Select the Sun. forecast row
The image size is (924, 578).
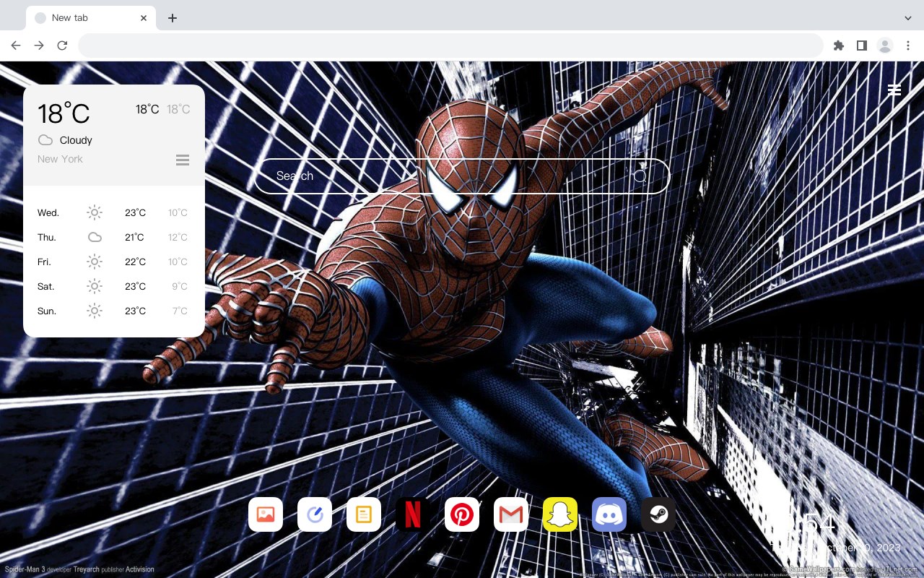pos(114,311)
